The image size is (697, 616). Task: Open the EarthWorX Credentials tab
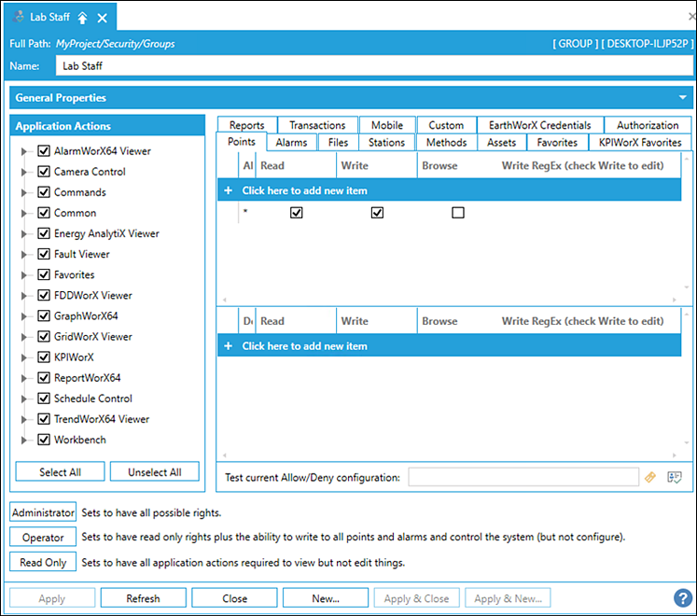pyautogui.click(x=539, y=125)
